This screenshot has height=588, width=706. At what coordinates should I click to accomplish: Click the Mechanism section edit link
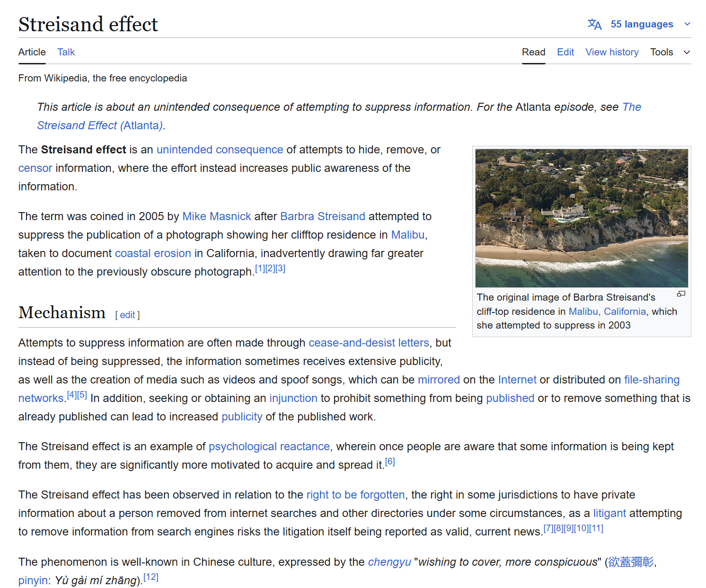click(x=128, y=315)
